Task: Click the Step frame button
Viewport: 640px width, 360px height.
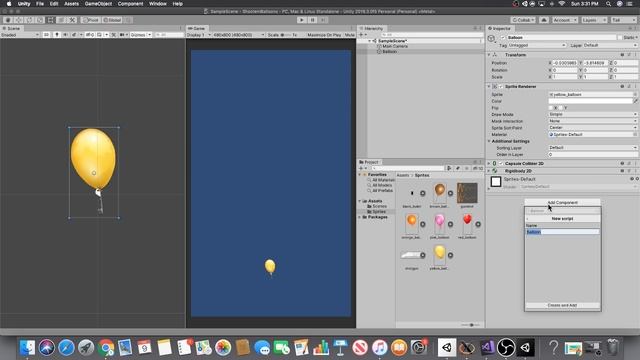Action: point(323,20)
